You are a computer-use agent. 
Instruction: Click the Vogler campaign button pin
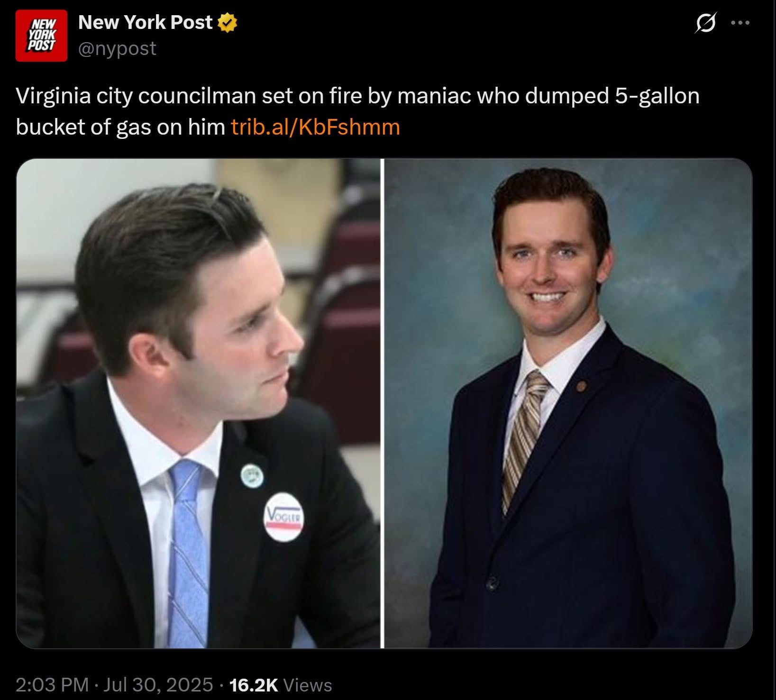[x=283, y=517]
